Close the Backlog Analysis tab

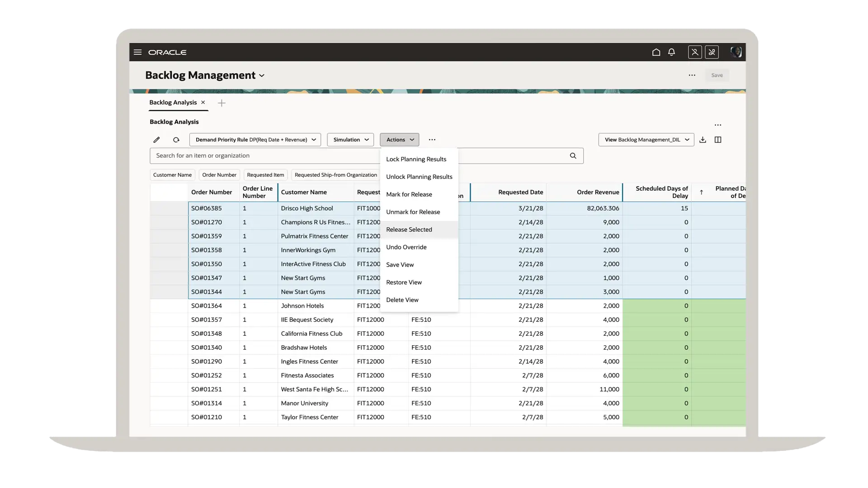(x=203, y=103)
